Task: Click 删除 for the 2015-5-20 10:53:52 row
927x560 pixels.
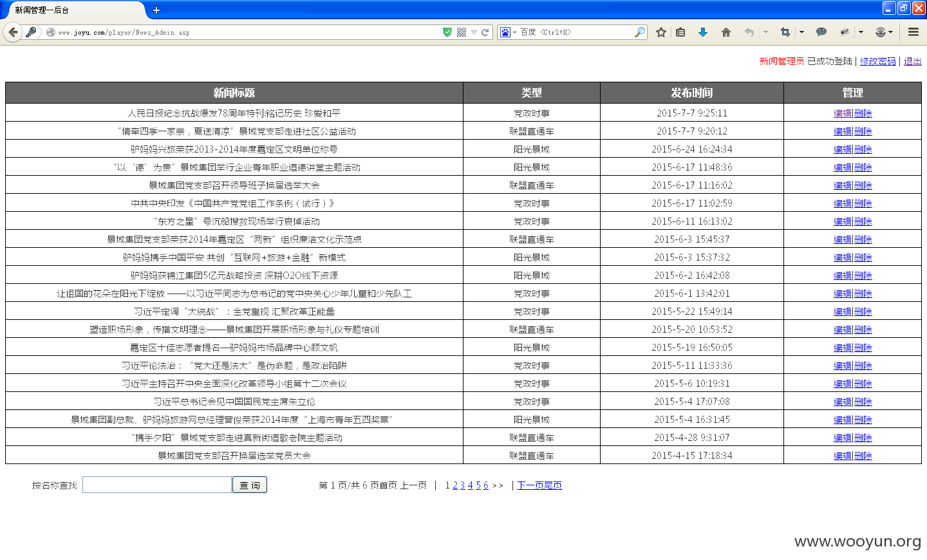Action: pos(863,330)
